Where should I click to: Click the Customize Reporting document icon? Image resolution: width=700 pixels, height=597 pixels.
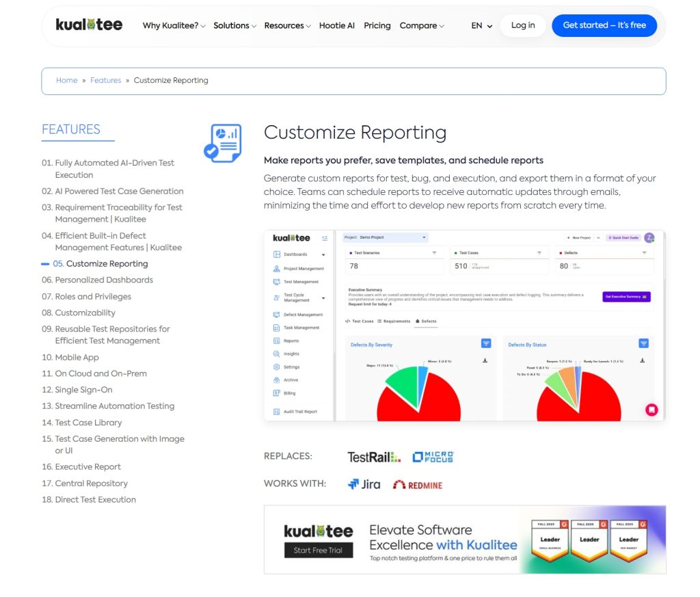222,143
